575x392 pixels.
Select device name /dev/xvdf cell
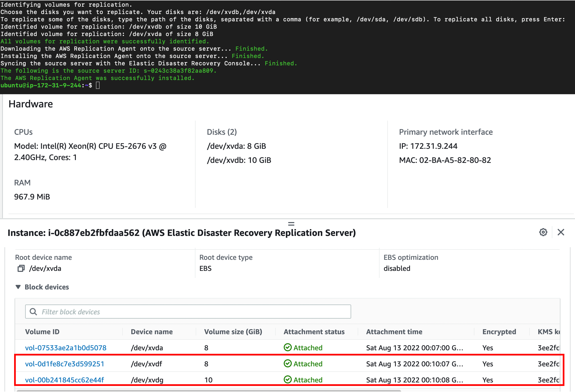146,364
